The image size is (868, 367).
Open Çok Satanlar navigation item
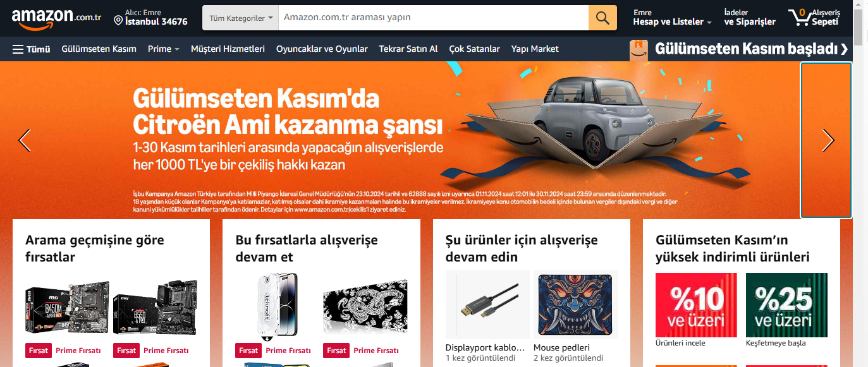pyautogui.click(x=474, y=49)
